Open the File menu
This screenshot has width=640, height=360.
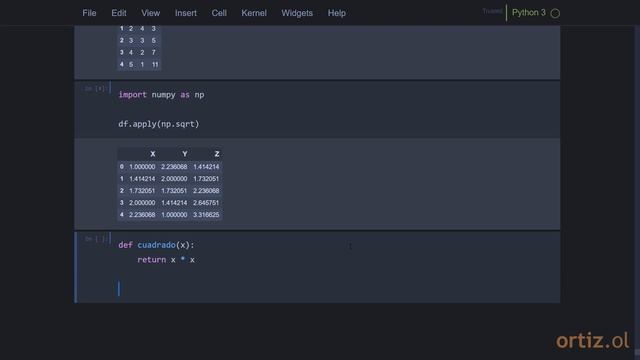(x=89, y=13)
